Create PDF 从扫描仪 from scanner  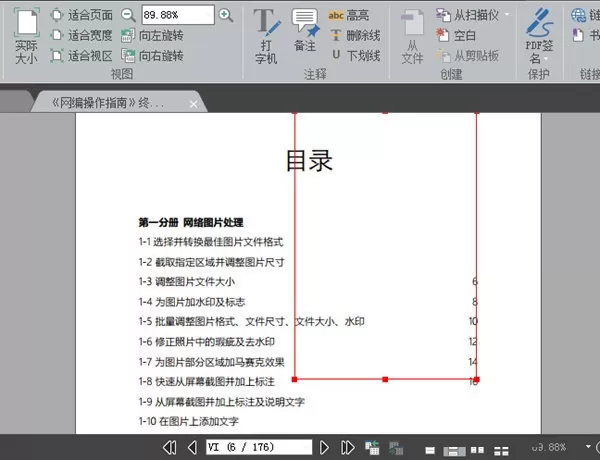[467, 15]
